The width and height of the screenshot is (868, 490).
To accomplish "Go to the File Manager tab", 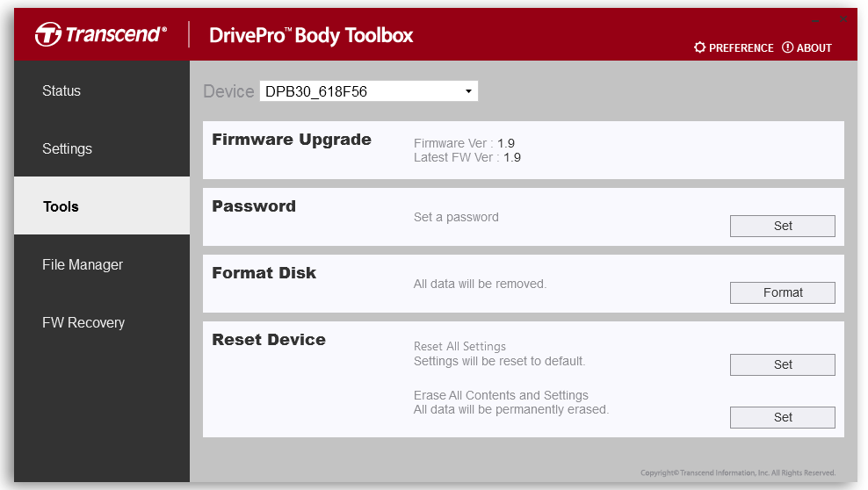I will (83, 264).
